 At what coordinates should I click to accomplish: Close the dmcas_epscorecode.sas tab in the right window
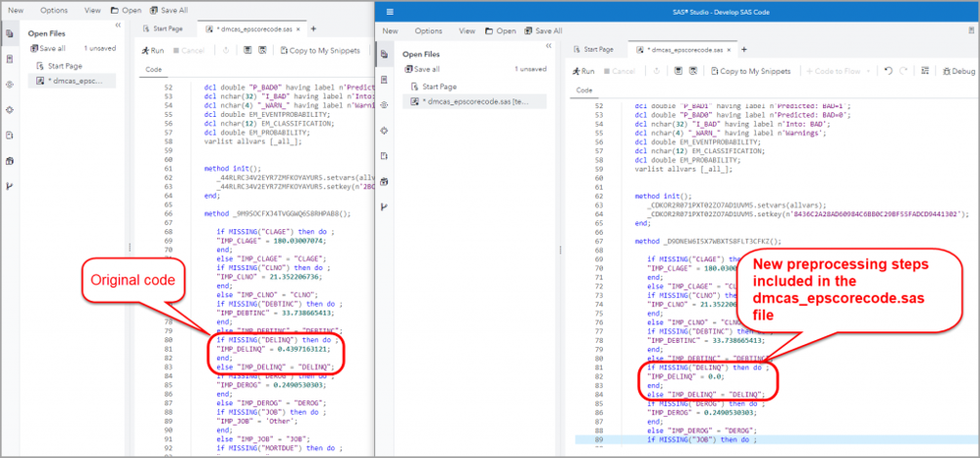pos(730,49)
